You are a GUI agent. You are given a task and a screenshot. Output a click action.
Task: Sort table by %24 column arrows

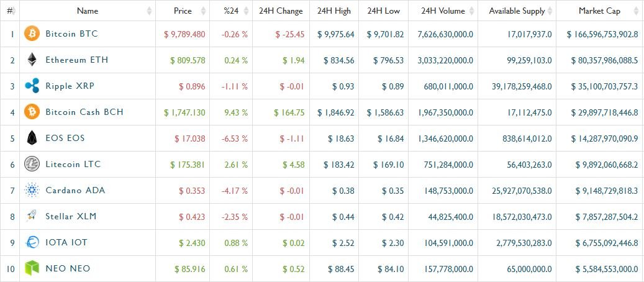246,11
